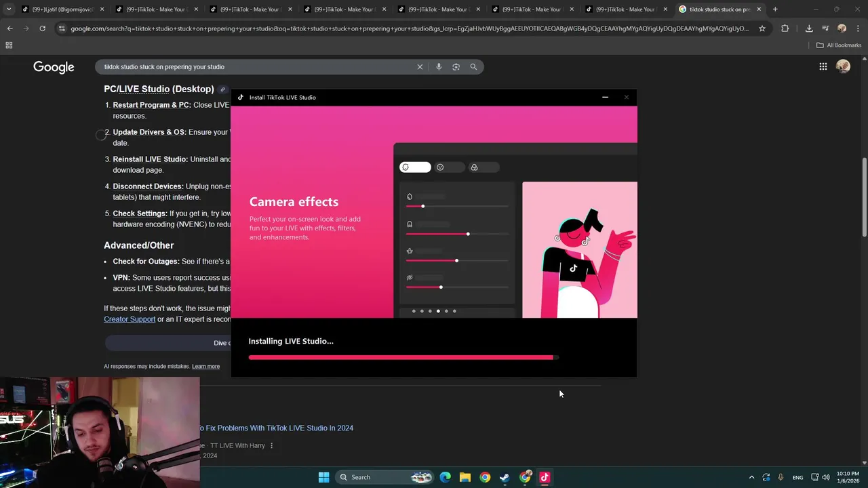868x488 pixels.
Task: Copy the link icon beside PC/LIVE Studio heading
Action: click(222, 89)
